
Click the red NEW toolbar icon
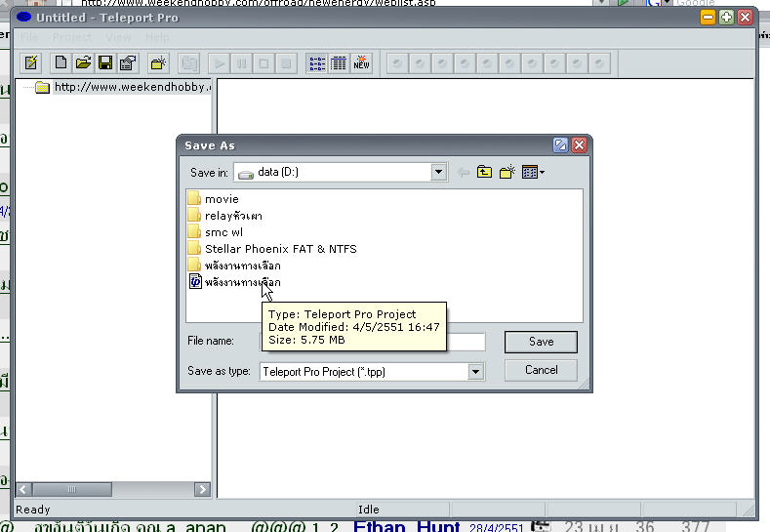362,63
